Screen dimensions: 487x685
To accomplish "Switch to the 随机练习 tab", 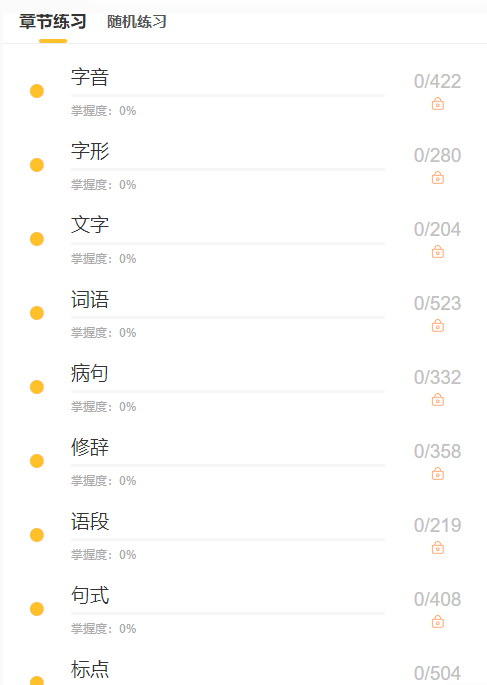I will click(x=137, y=21).
